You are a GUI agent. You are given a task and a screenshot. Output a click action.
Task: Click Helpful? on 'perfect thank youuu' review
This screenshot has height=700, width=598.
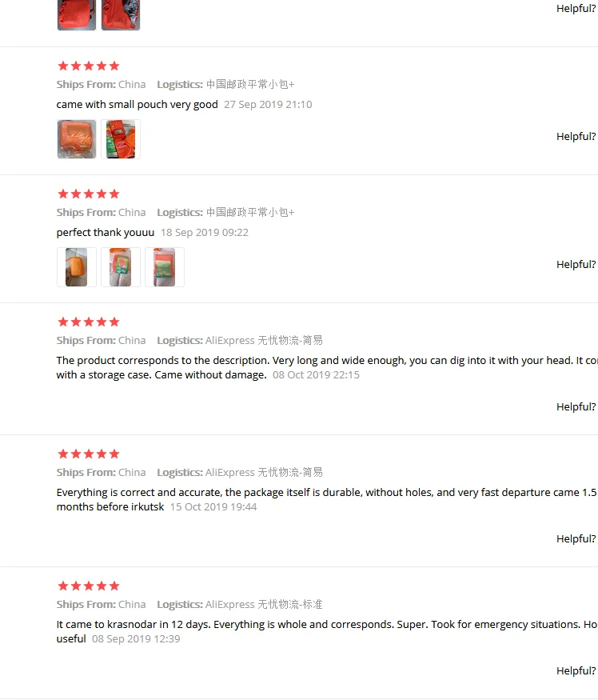576,264
